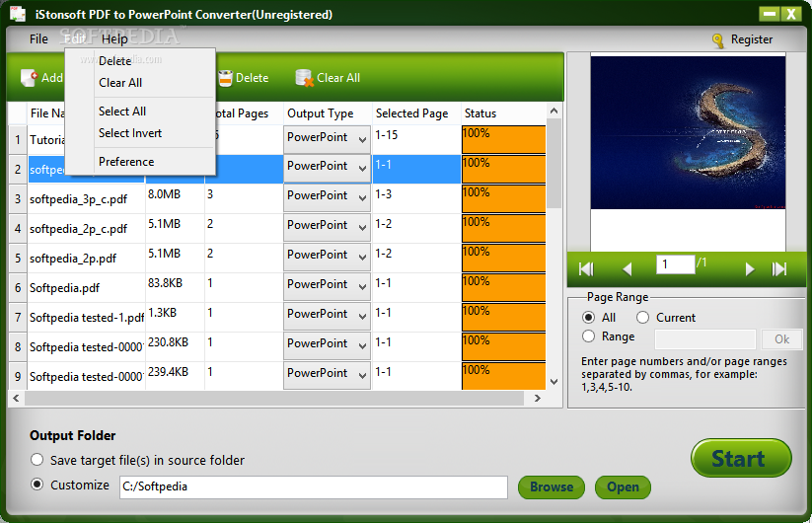
Task: Click the file list scroll up arrow
Action: pyautogui.click(x=554, y=111)
